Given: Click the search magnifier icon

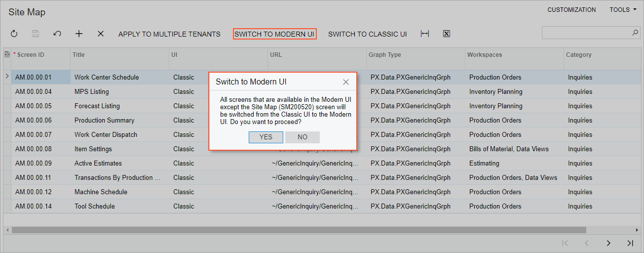Looking at the screenshot, I should click(x=635, y=33).
